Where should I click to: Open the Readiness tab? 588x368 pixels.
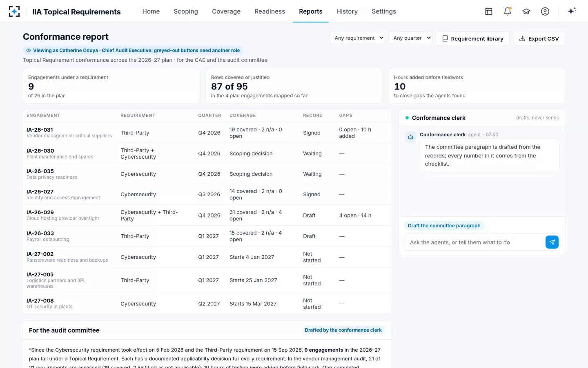coord(270,11)
